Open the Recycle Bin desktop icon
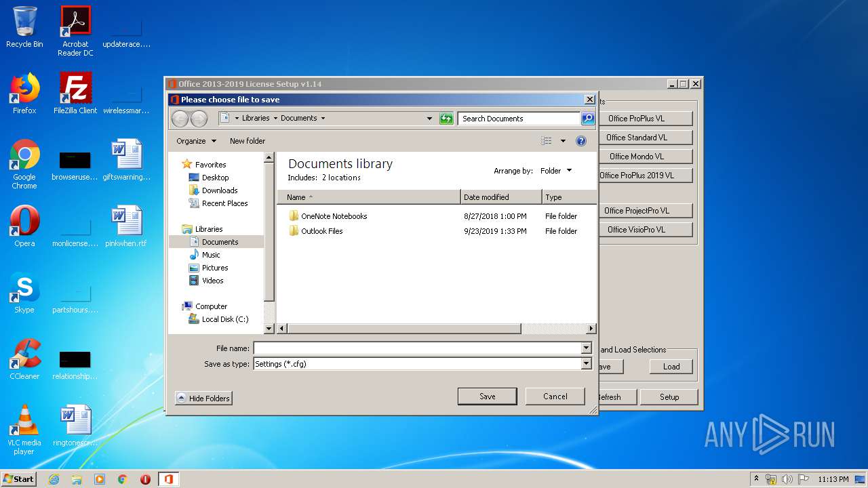Image resolution: width=868 pixels, height=488 pixels. pos(24,27)
